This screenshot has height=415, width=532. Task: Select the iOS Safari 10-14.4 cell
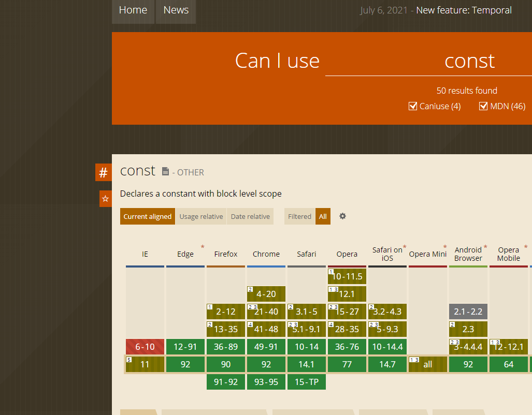click(x=387, y=347)
